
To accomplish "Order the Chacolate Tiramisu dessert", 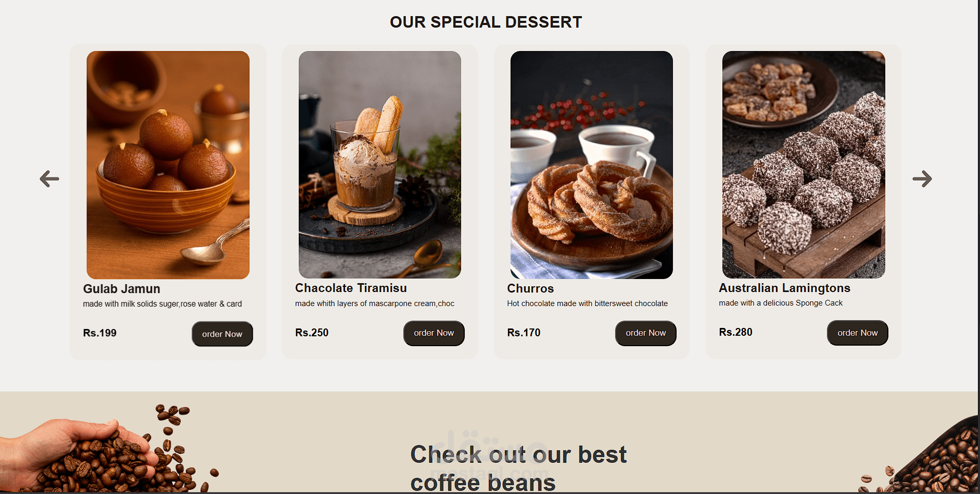I will 434,333.
